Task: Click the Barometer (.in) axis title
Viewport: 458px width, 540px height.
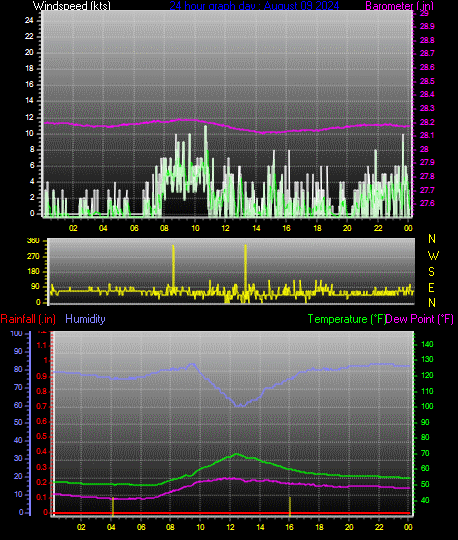Action: 399,6
